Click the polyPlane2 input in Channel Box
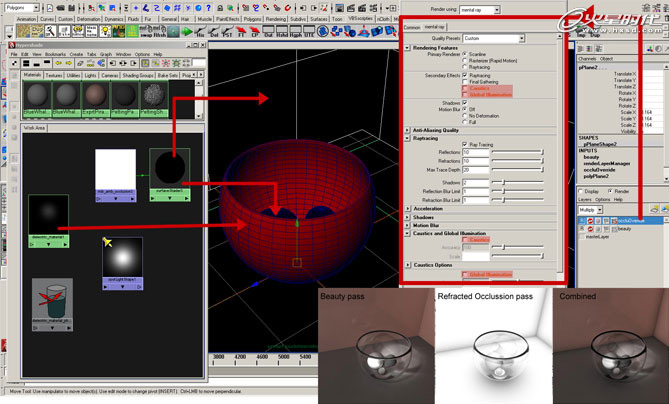The height and width of the screenshot is (404, 669). [x=596, y=176]
